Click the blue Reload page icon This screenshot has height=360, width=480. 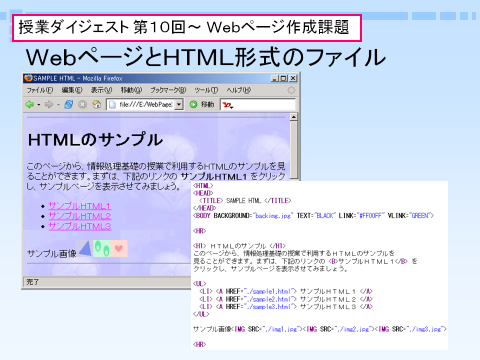pos(69,104)
